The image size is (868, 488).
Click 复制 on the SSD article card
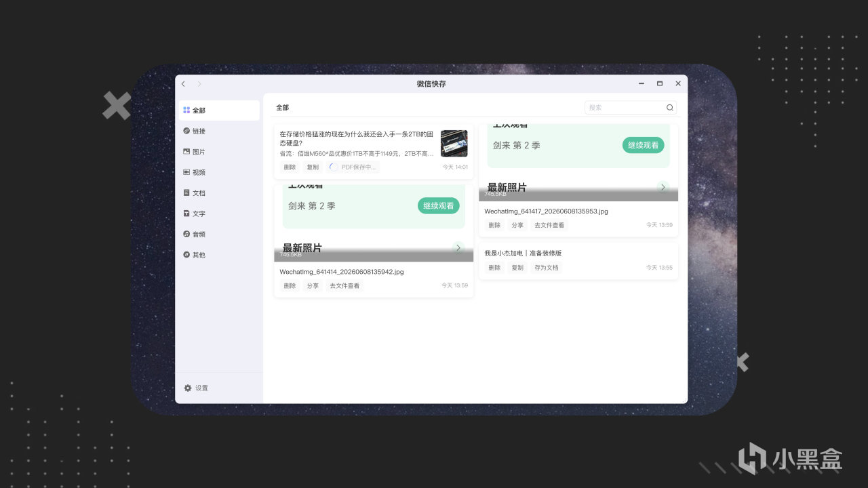312,167
